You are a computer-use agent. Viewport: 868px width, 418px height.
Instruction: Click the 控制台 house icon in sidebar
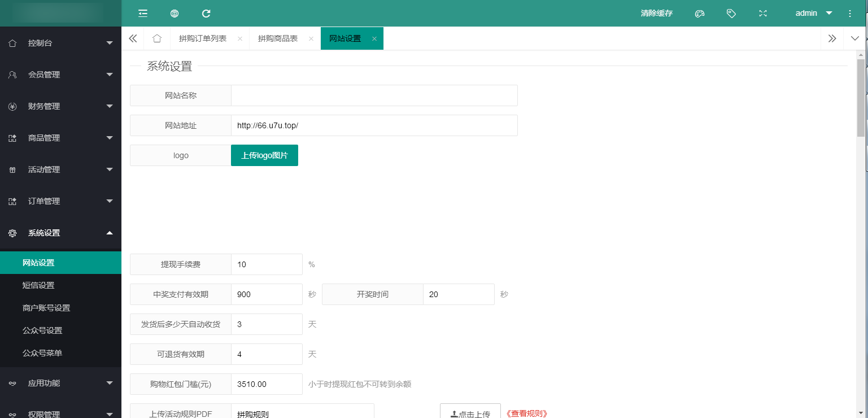click(x=12, y=43)
